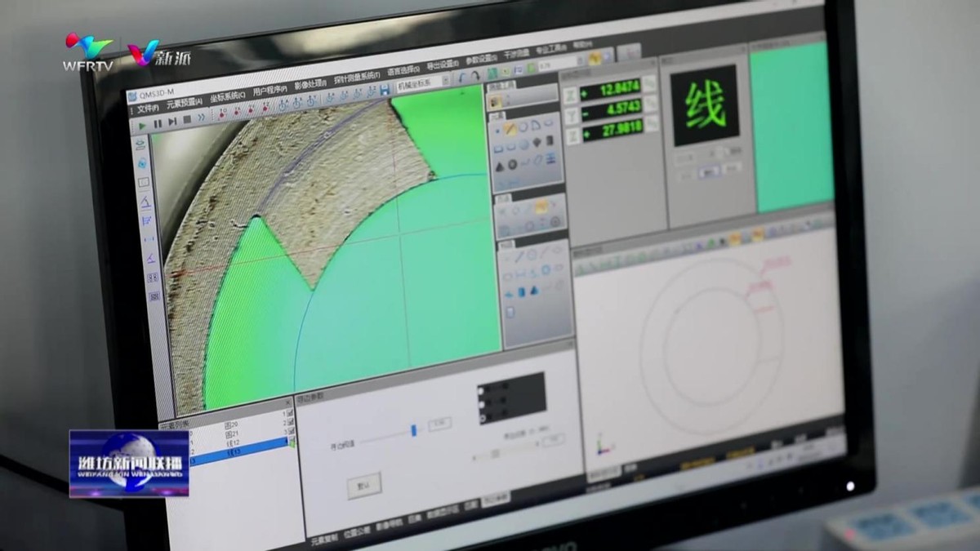Click the green Play program button
The height and width of the screenshot is (551, 980).
click(142, 126)
